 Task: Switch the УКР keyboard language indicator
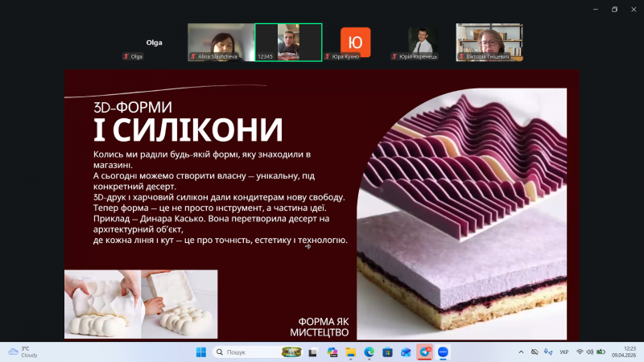pos(563,352)
